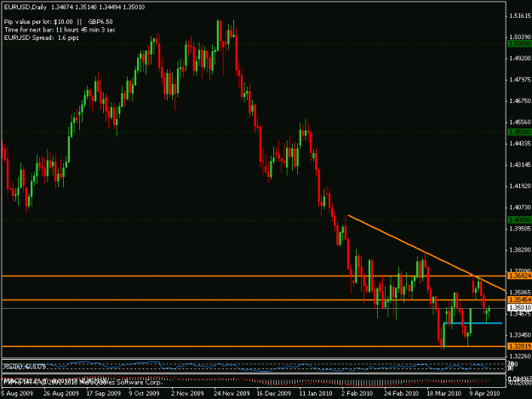Click the orange 1.36824 price label
Image resolution: width=532 pixels, height=399 pixels.
point(519,276)
